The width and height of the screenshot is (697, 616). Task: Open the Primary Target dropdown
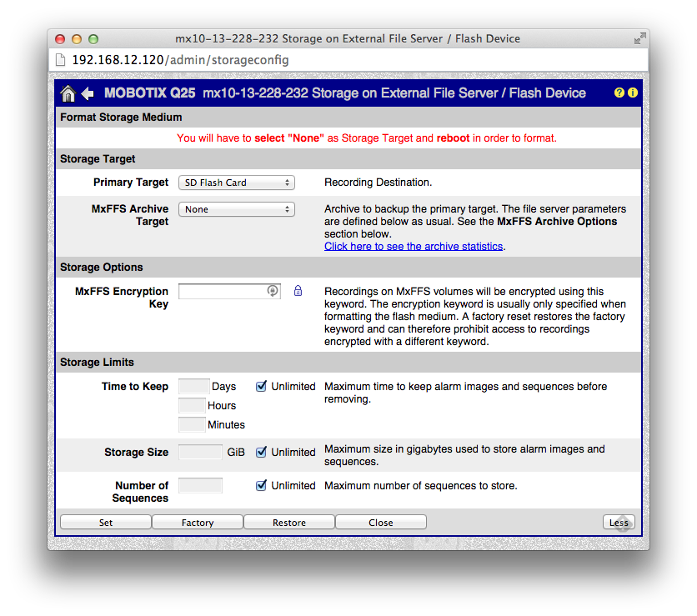click(x=237, y=183)
